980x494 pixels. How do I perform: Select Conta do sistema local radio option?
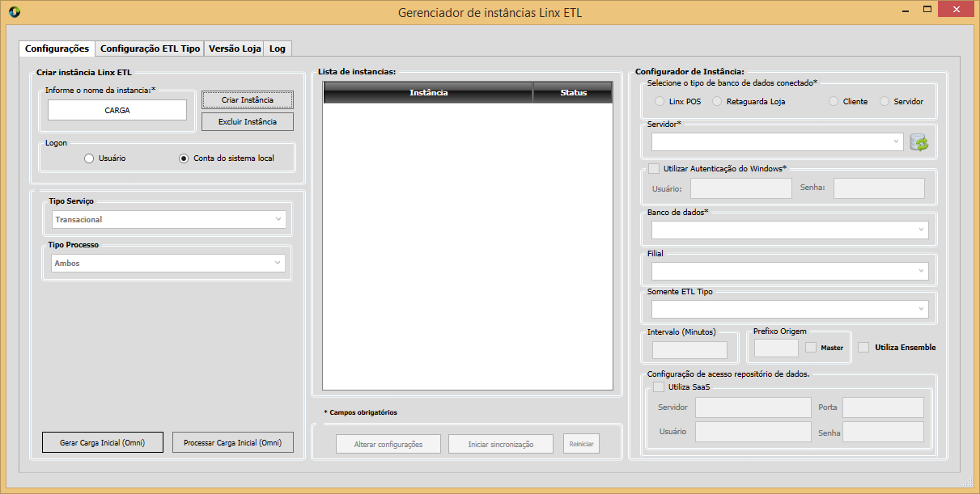coord(184,158)
